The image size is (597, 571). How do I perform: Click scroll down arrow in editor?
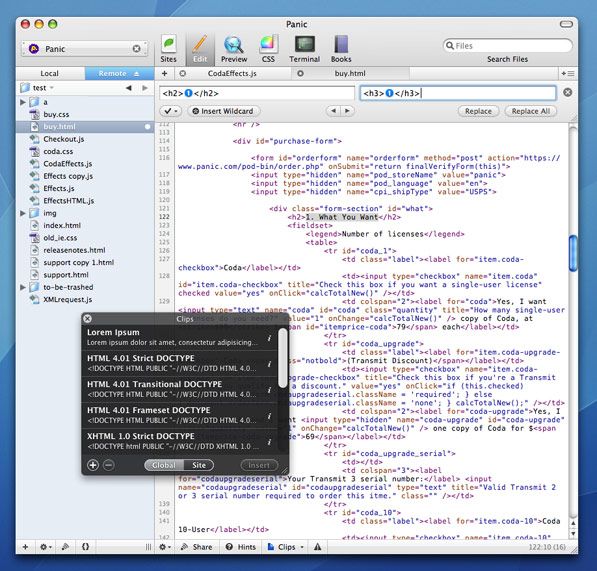click(x=573, y=534)
